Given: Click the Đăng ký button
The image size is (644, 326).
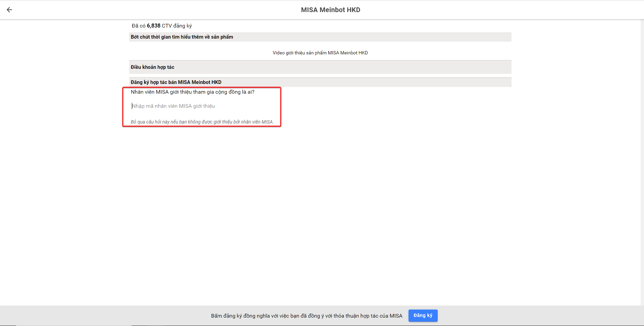Looking at the screenshot, I should (x=423, y=316).
